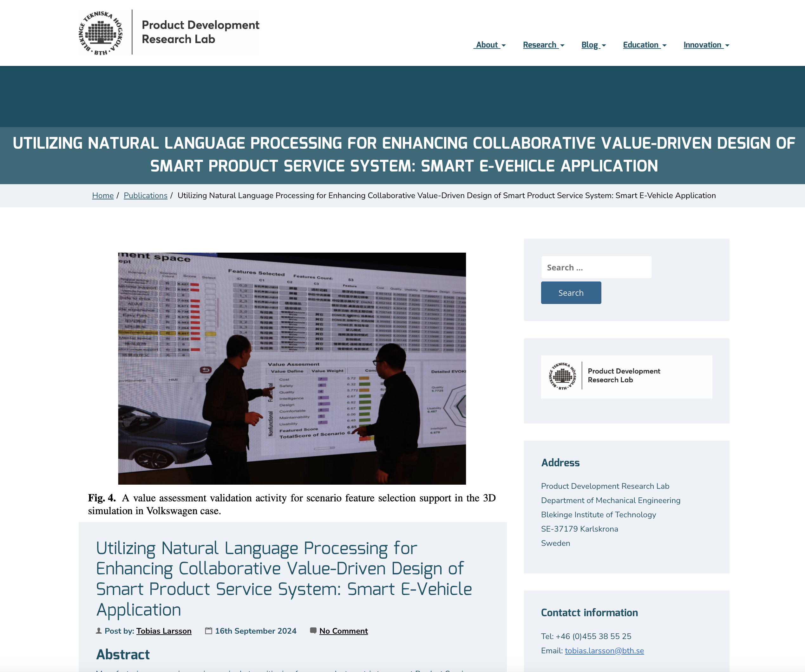The width and height of the screenshot is (805, 672).
Task: Select the Address heading in sidebar
Action: click(560, 463)
